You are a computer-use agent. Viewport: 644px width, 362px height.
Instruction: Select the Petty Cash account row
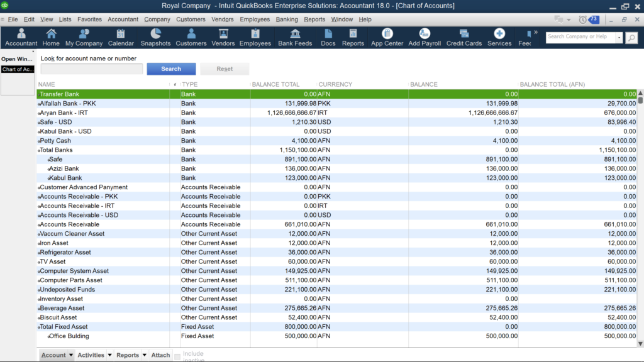coord(337,141)
